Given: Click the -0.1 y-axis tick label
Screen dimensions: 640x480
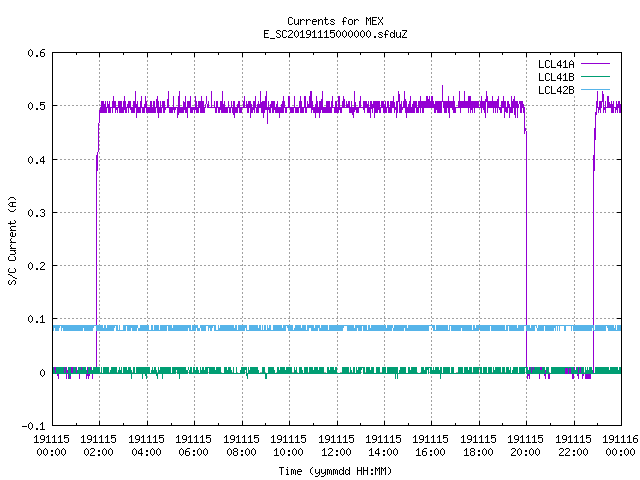Looking at the screenshot, I should (x=33, y=426).
